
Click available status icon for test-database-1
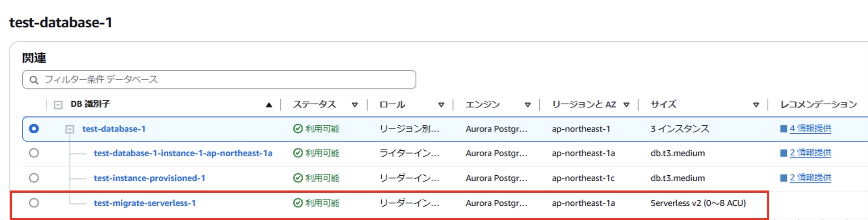tap(298, 129)
